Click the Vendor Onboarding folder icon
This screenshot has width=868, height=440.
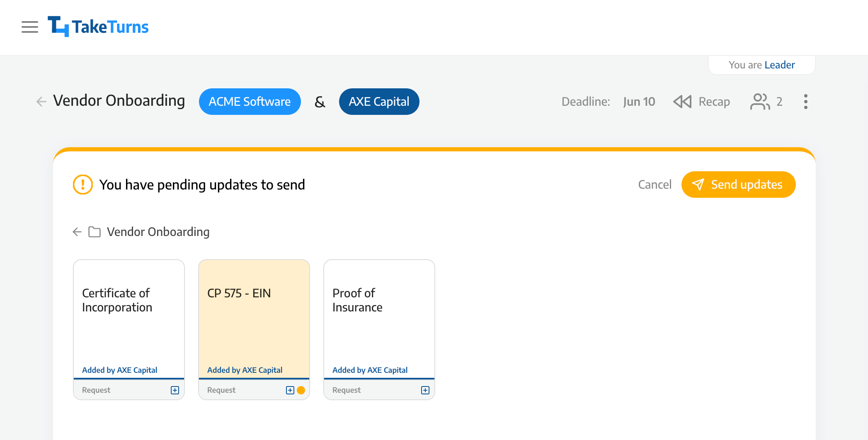click(95, 232)
